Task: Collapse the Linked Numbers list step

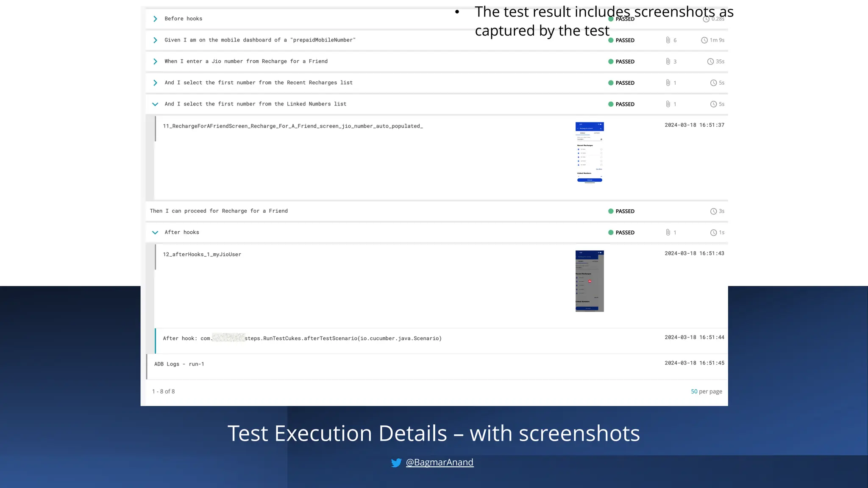Action: [155, 104]
